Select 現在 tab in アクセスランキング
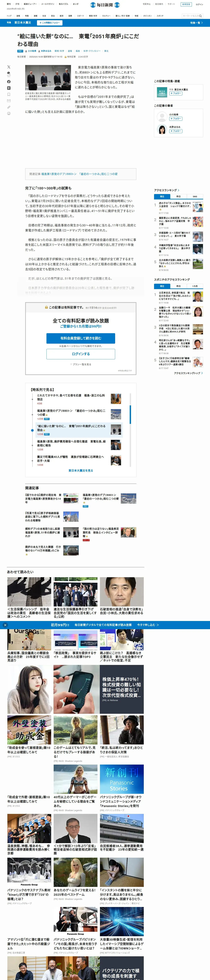The image size is (210, 980). click(162, 197)
